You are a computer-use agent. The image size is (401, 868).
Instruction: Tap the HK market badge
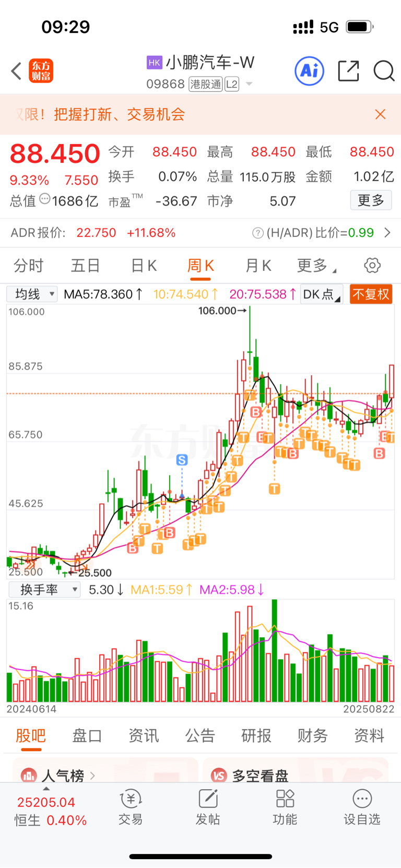[x=154, y=63]
